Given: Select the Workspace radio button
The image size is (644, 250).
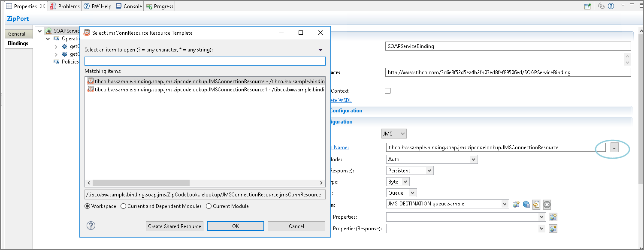Looking at the screenshot, I should 88,206.
